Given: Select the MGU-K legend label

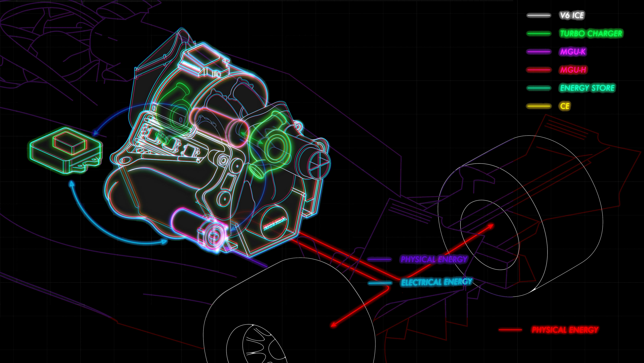Looking at the screenshot, I should coord(573,52).
